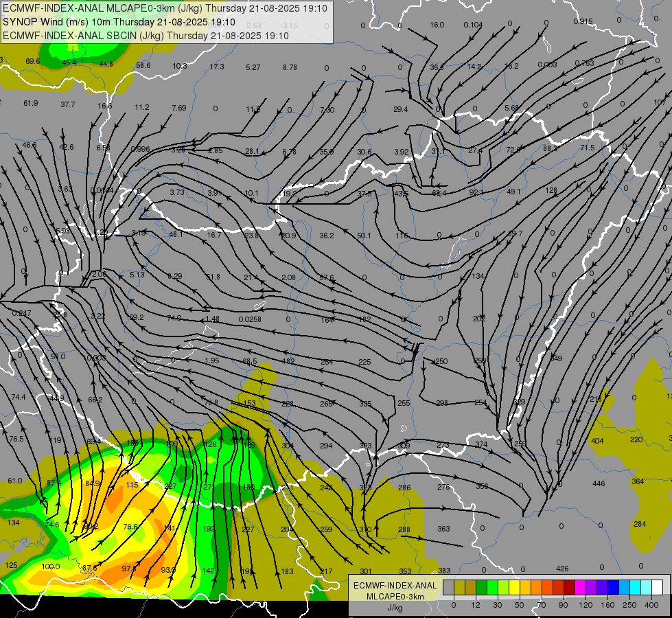The image size is (672, 618).
Task: Select the SYNOP Wind 10m header line
Action: pos(119,22)
